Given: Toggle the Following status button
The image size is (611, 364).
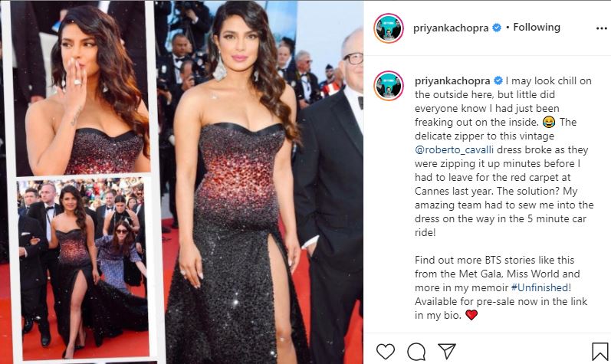Looking at the screenshot, I should tap(537, 28).
